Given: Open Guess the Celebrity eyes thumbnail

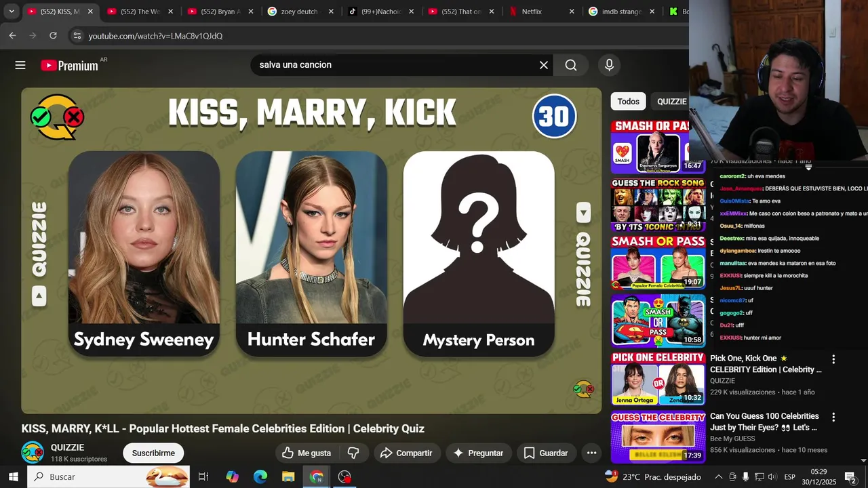Looking at the screenshot, I should (658, 436).
